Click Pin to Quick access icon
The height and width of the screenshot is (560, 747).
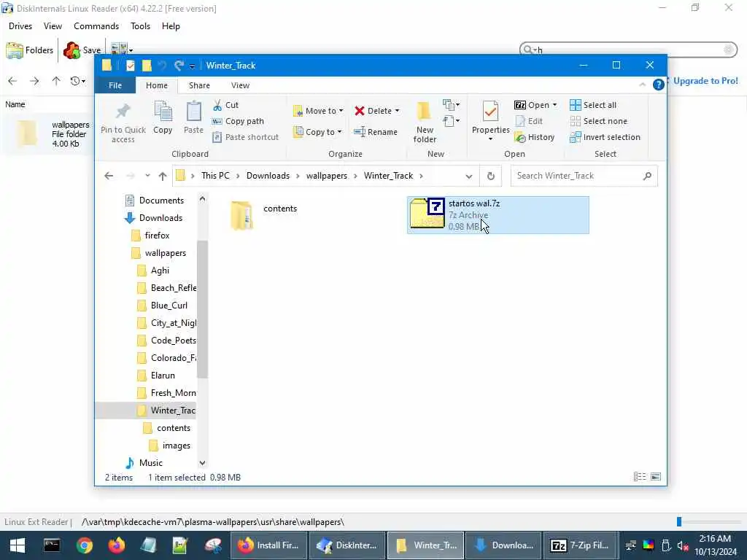pyautogui.click(x=123, y=112)
